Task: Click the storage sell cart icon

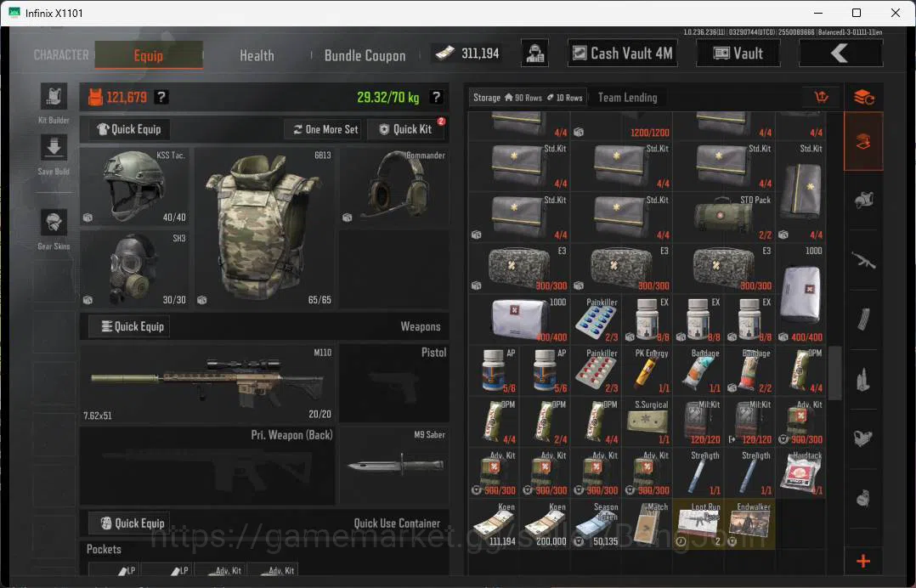Action: point(822,98)
